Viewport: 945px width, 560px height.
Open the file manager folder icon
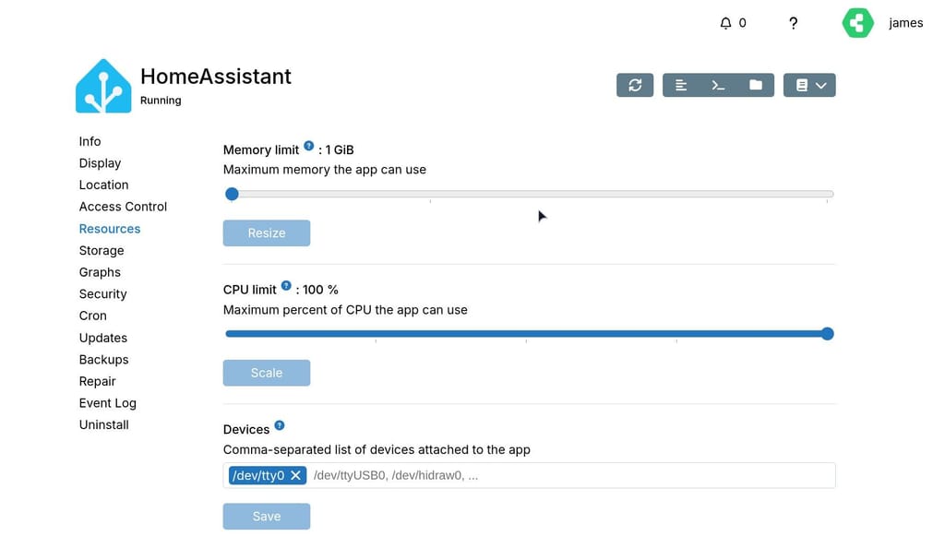[x=756, y=85]
